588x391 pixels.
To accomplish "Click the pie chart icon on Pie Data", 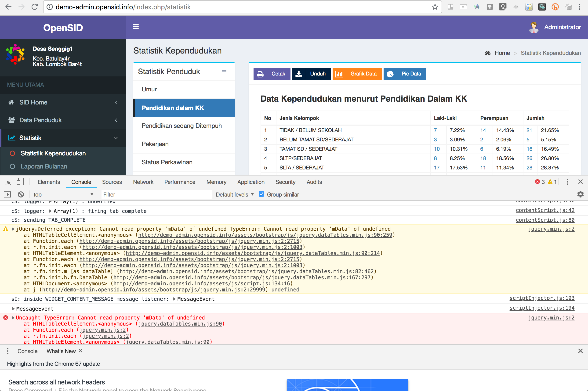I will (x=390, y=74).
